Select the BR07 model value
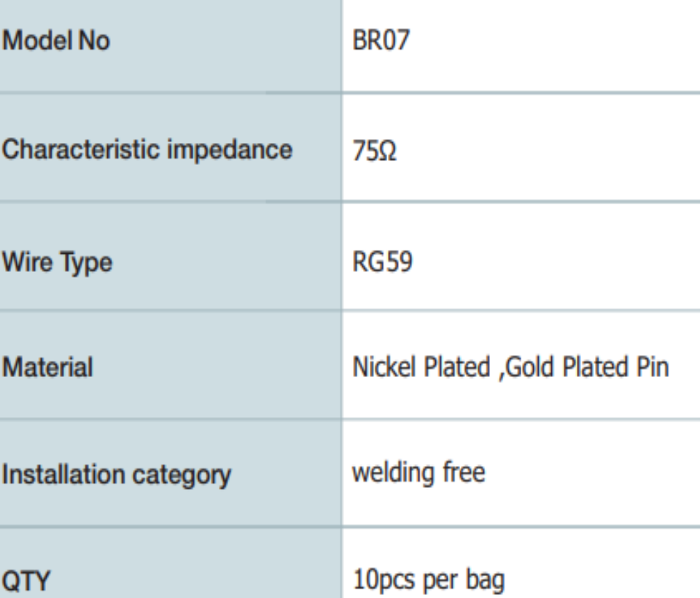The width and height of the screenshot is (700, 598). (x=381, y=41)
